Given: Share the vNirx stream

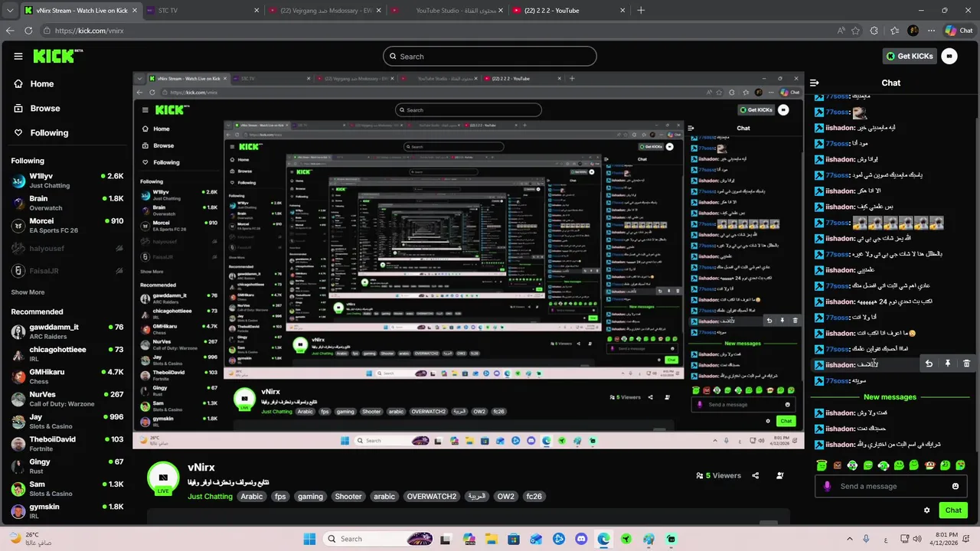Looking at the screenshot, I should tap(756, 475).
